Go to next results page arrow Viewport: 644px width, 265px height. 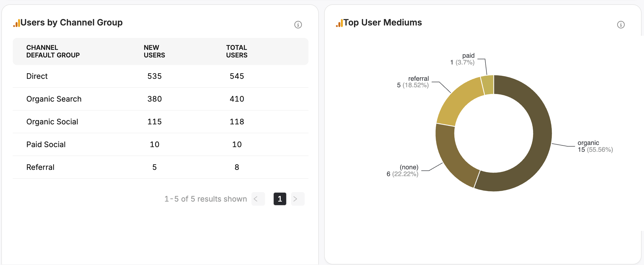tap(298, 199)
